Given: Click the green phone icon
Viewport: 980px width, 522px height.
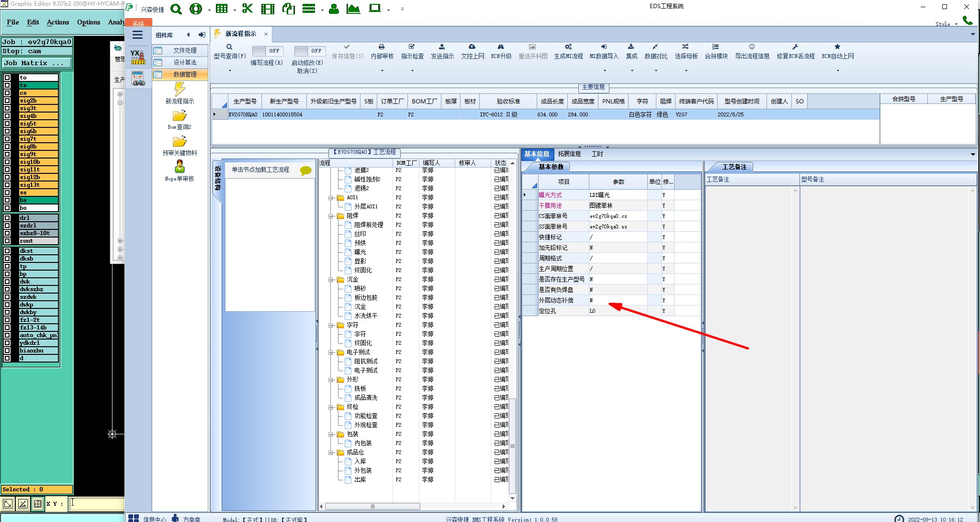Looking at the screenshot, I should (968, 20).
